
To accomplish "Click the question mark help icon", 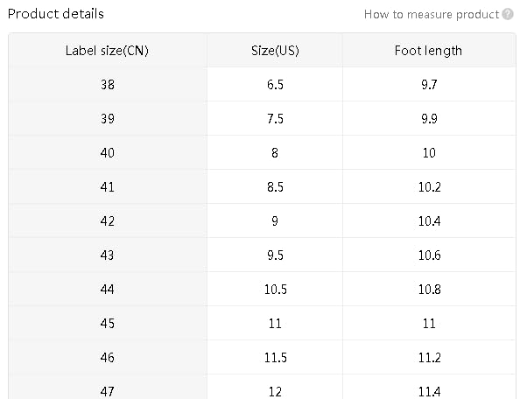I will click(x=508, y=14).
